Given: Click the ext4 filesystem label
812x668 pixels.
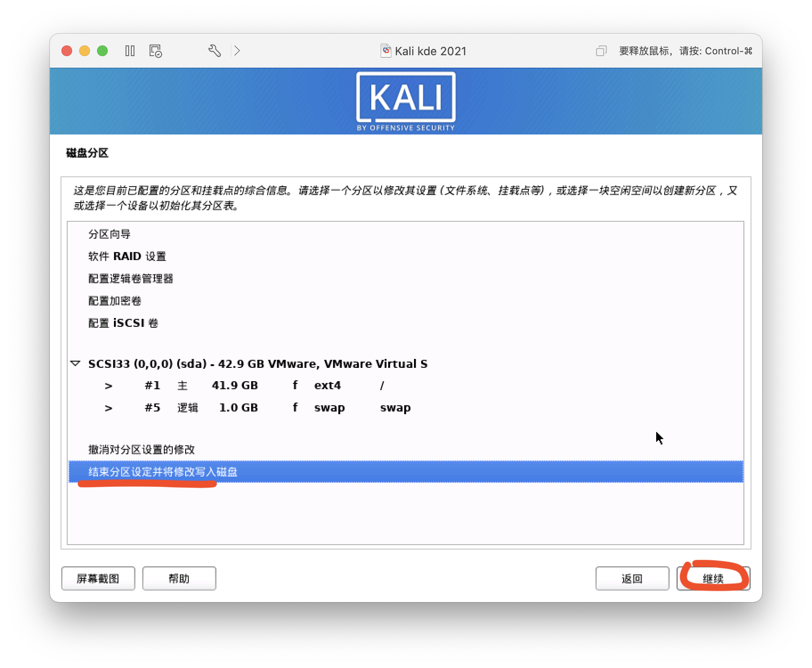Looking at the screenshot, I should tap(328, 386).
